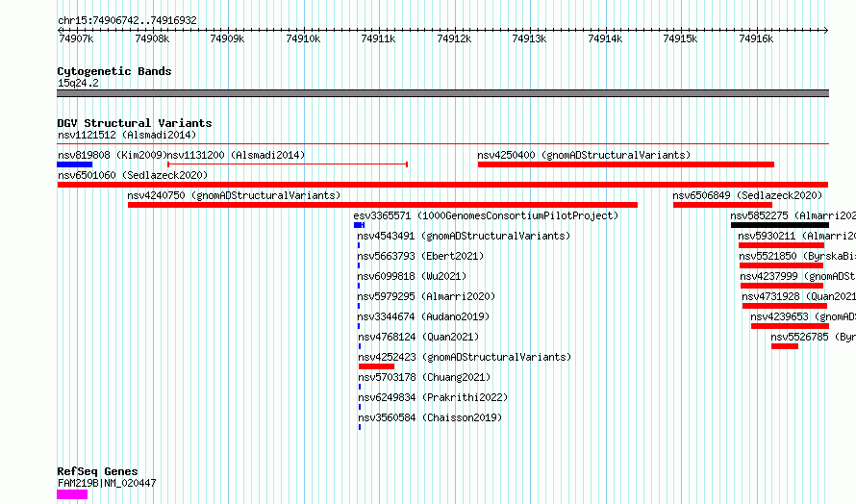Click the 15q24.2 band label
The height and width of the screenshot is (504, 856).
78,83
